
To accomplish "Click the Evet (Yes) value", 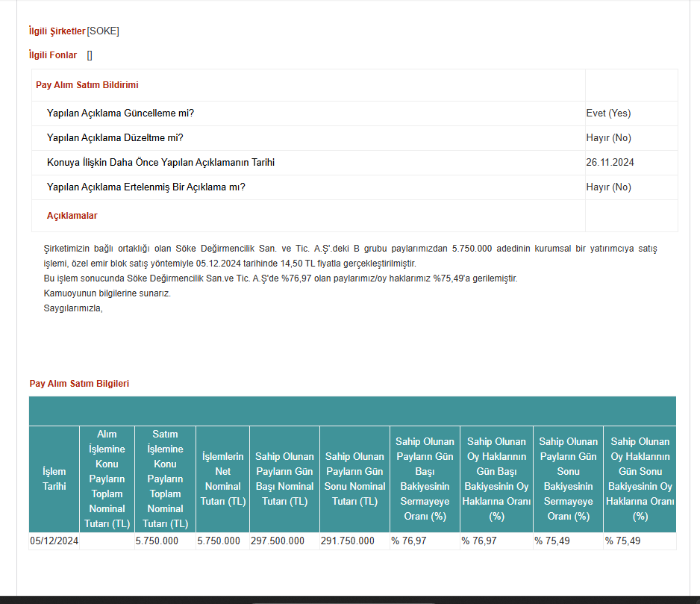I will coord(608,113).
